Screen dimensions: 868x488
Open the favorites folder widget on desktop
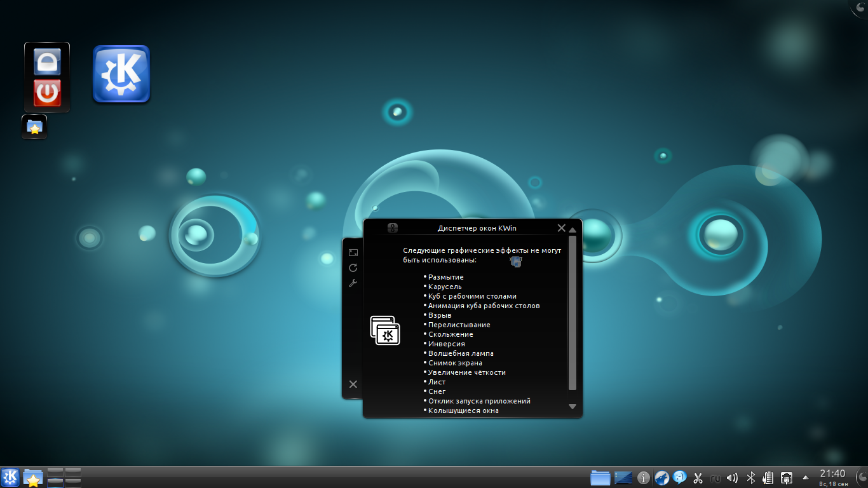[x=34, y=127]
